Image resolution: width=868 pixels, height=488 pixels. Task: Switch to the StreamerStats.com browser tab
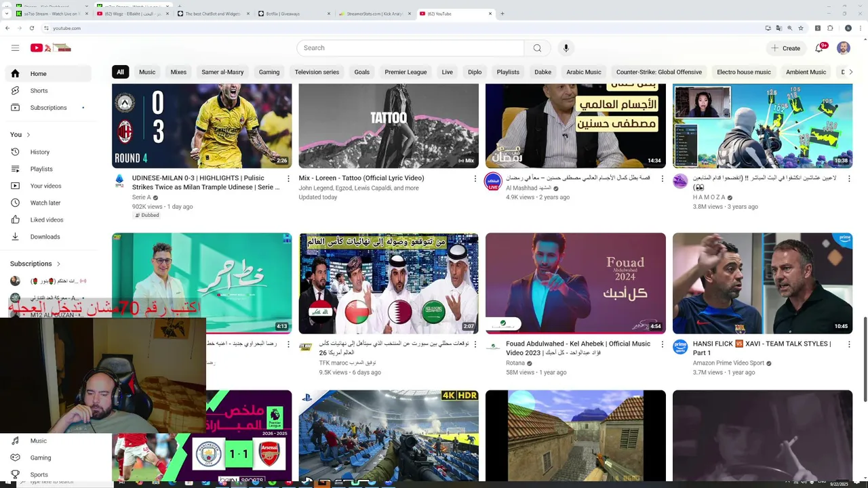375,14
